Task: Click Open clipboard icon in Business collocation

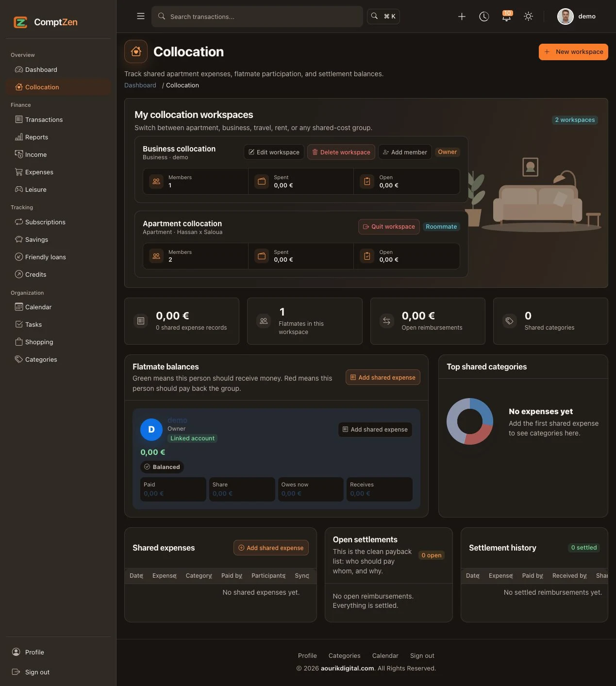Action: coord(367,181)
